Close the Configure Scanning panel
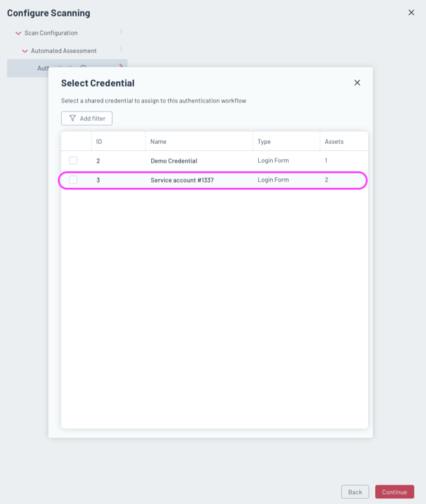Screen dimensions: 426x504 (411, 12)
